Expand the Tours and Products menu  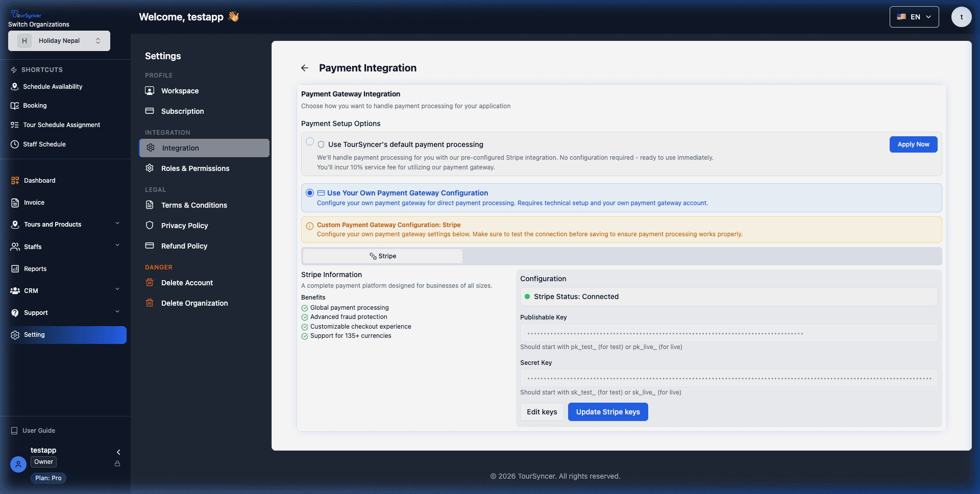pos(52,224)
